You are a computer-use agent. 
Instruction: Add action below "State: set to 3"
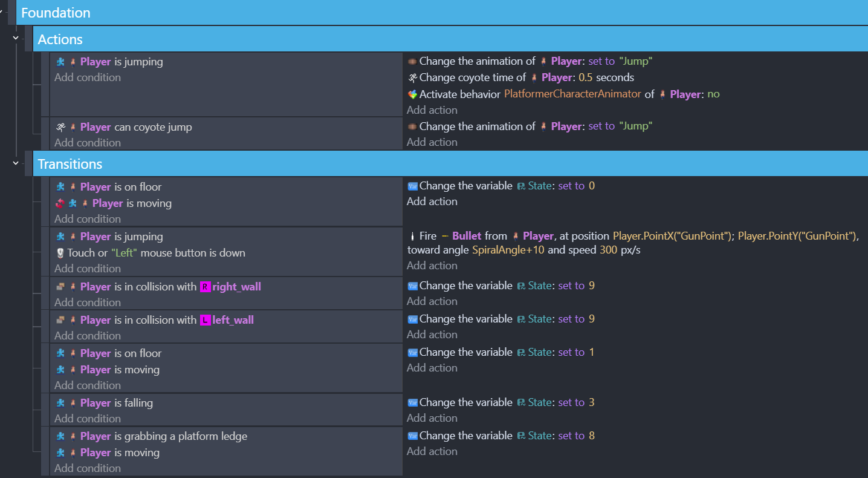pyautogui.click(x=432, y=418)
